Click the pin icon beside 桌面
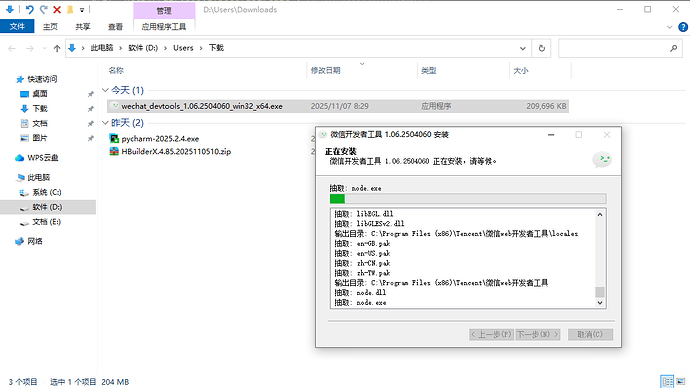The image size is (690, 388). [x=90, y=94]
